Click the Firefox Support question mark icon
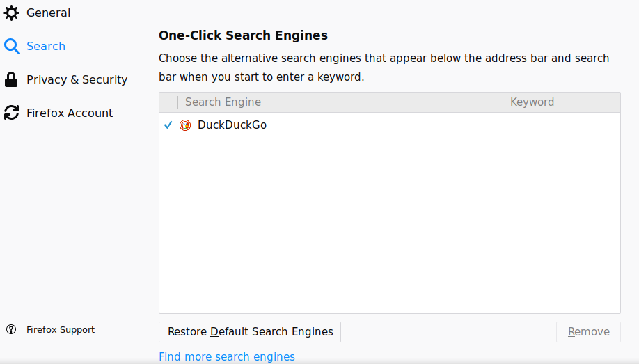 point(11,330)
